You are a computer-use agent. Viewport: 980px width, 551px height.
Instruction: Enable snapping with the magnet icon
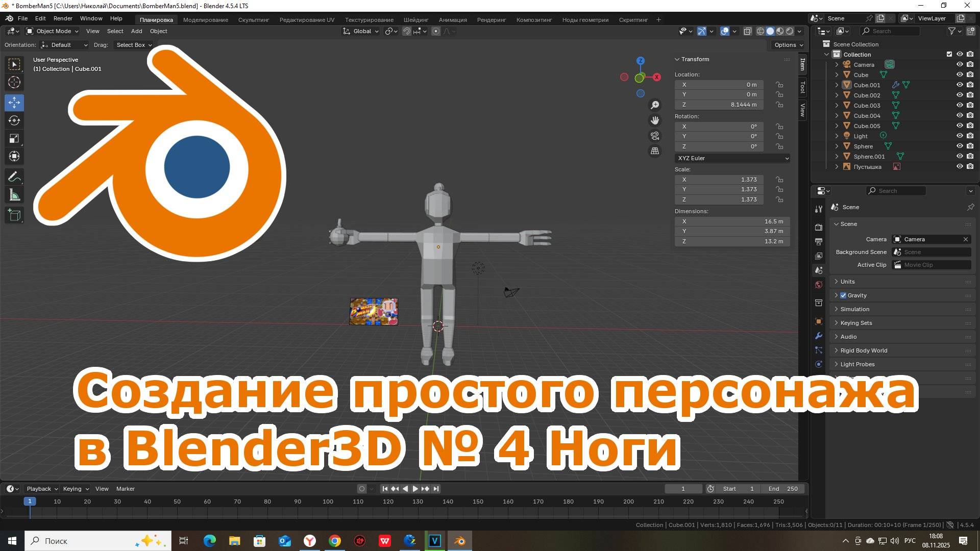(407, 31)
